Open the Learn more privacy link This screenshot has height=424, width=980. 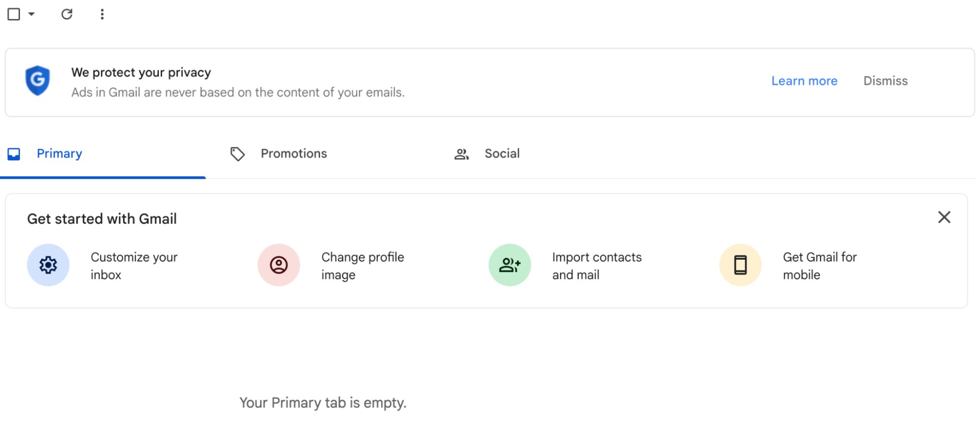click(x=804, y=80)
